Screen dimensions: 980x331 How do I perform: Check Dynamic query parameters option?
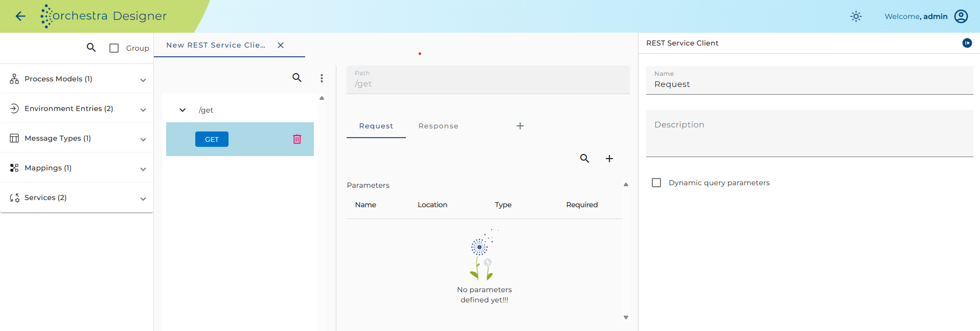click(x=656, y=183)
